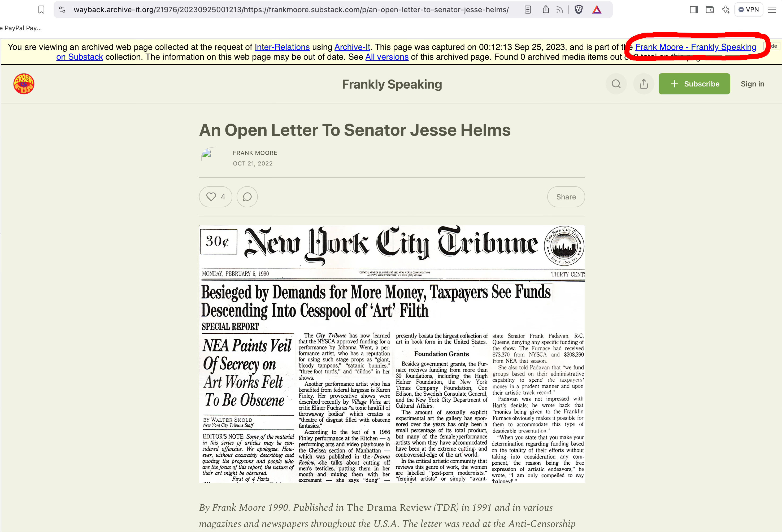Open the All versions archive link
Image resolution: width=782 pixels, height=532 pixels.
pyautogui.click(x=387, y=57)
